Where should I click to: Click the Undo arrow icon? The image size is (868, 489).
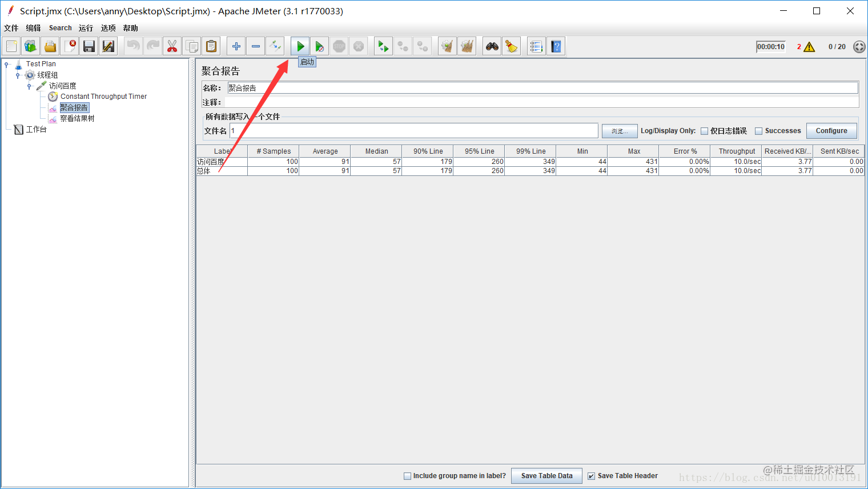(x=134, y=46)
